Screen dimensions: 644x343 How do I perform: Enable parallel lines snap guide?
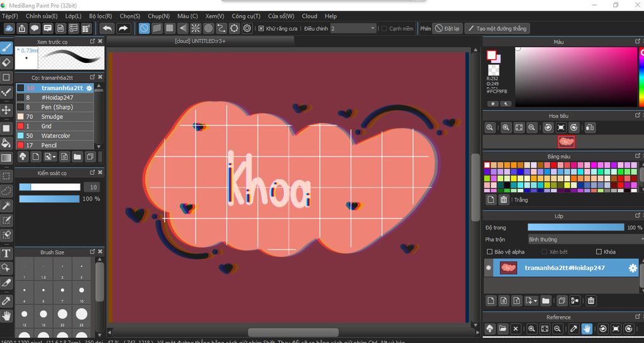coord(157,28)
